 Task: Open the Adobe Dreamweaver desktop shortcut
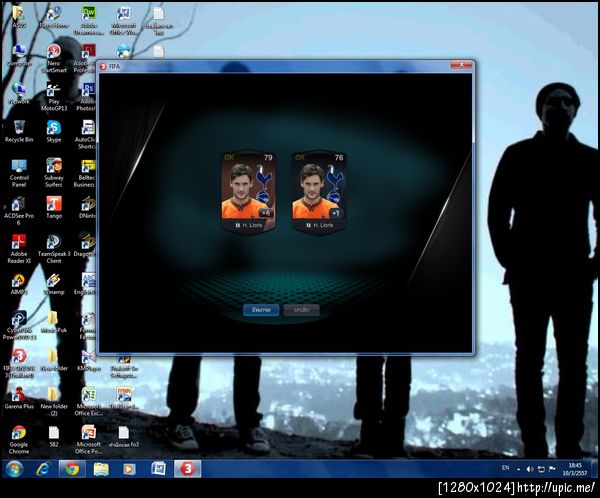tap(88, 21)
